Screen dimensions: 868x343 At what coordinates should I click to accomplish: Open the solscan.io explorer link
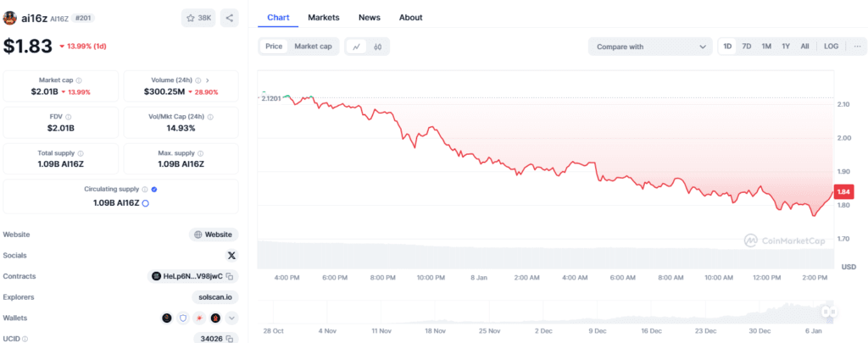215,297
